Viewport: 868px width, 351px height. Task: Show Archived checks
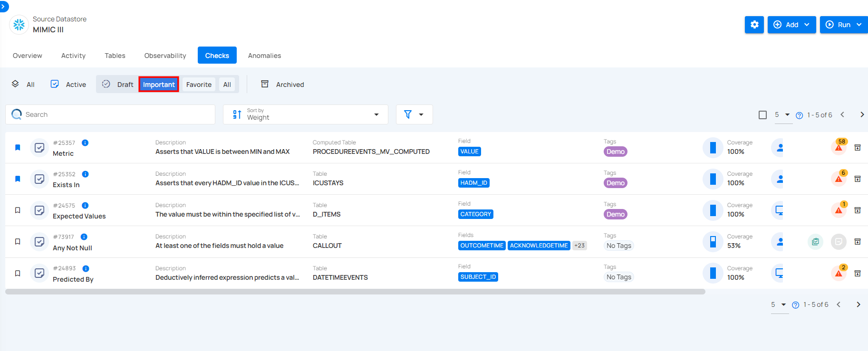[283, 85]
